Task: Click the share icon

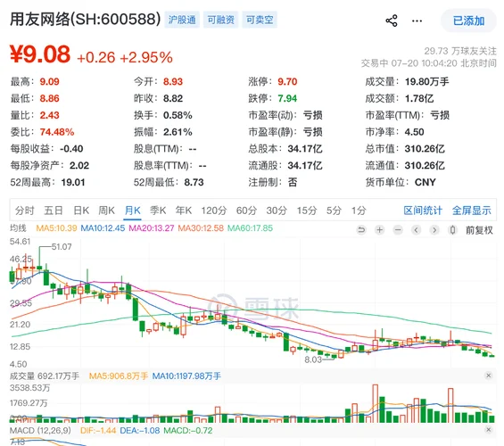Action: tap(392, 21)
